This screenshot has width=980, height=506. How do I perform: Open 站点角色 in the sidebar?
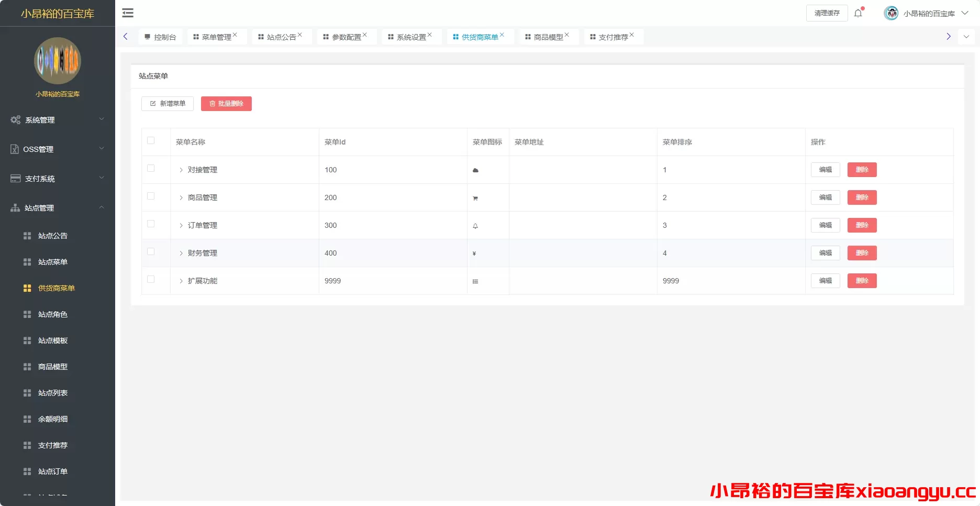tap(53, 314)
